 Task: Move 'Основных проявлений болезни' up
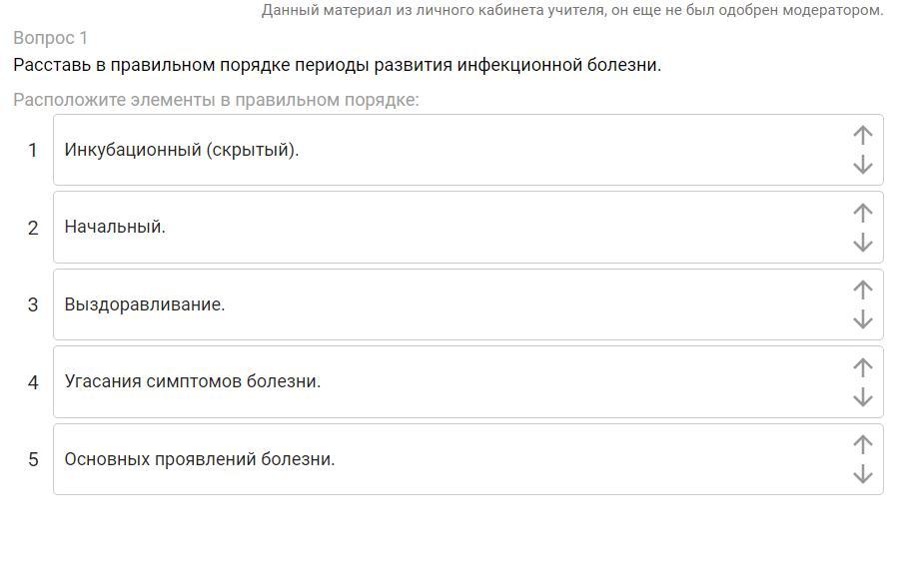pos(863,444)
